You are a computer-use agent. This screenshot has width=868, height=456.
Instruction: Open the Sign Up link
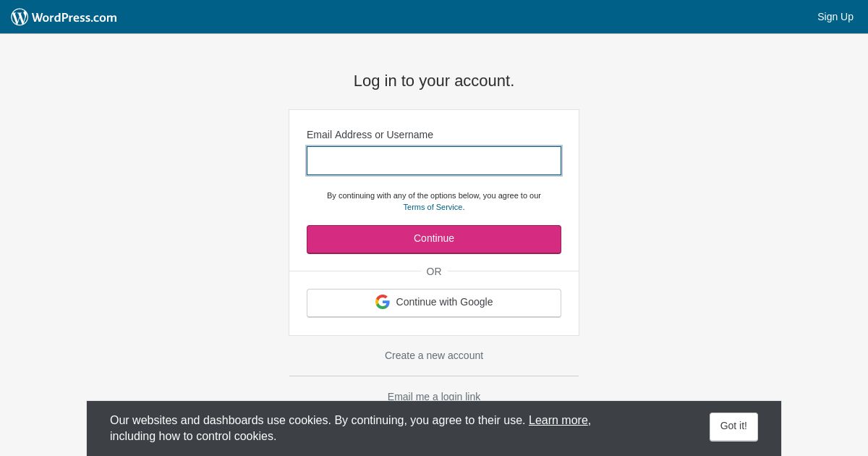(x=835, y=17)
